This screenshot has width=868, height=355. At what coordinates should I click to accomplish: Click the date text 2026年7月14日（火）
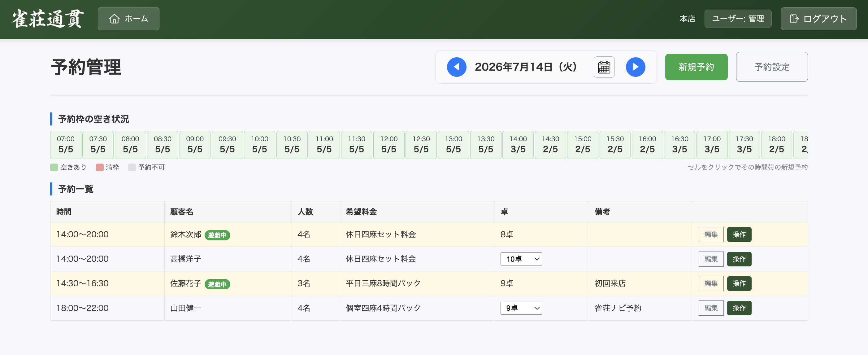click(526, 67)
